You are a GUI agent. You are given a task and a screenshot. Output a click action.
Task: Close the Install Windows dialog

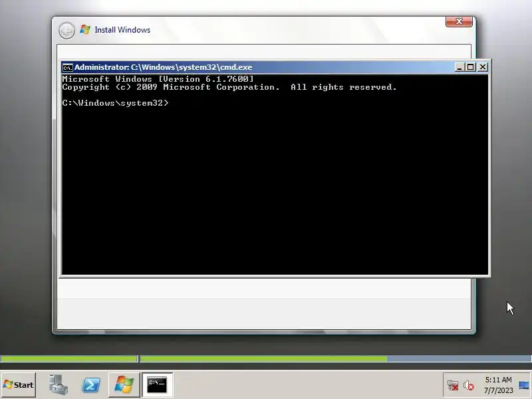coord(459,22)
